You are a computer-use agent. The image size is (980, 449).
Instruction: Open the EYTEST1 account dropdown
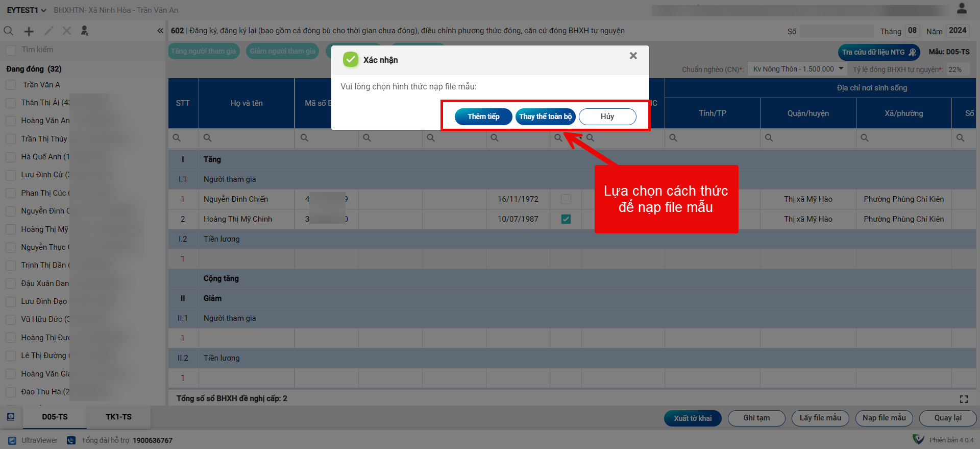click(x=27, y=10)
